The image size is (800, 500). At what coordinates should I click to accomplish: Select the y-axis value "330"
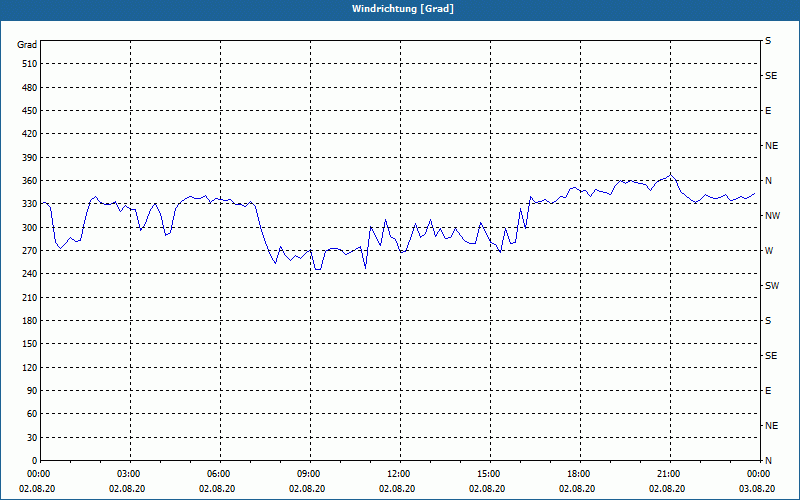click(x=30, y=204)
